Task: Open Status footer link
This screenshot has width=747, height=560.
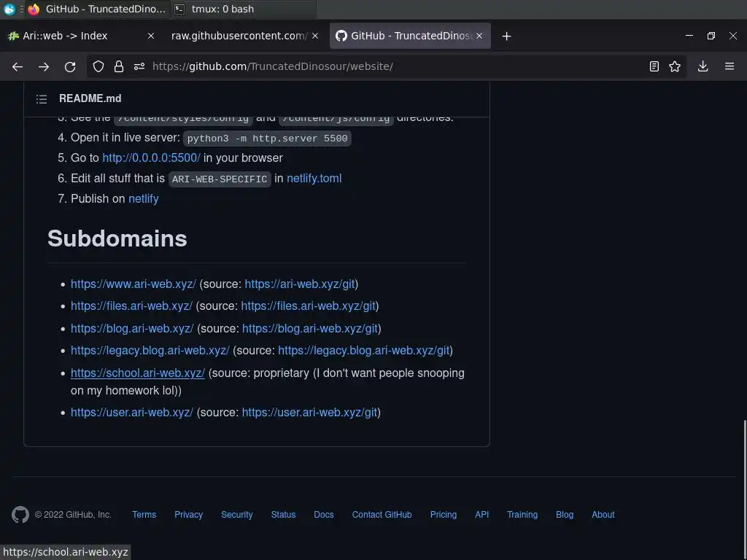Action: [283, 515]
